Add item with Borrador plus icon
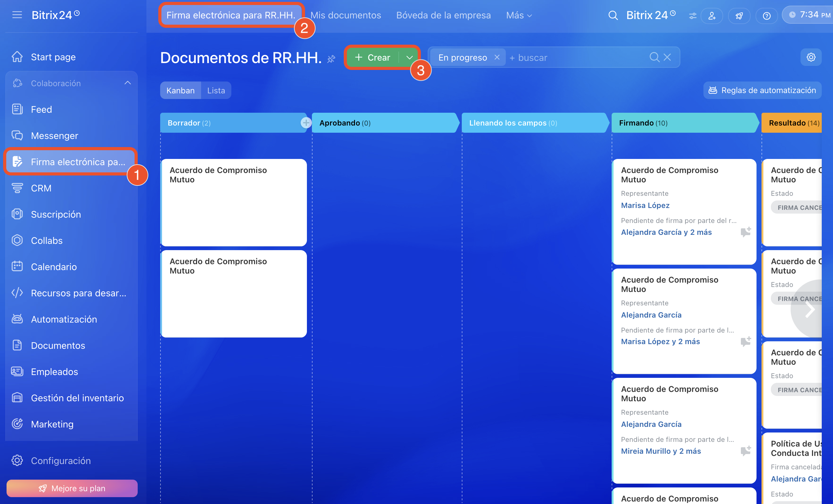The height and width of the screenshot is (504, 833). (x=306, y=123)
